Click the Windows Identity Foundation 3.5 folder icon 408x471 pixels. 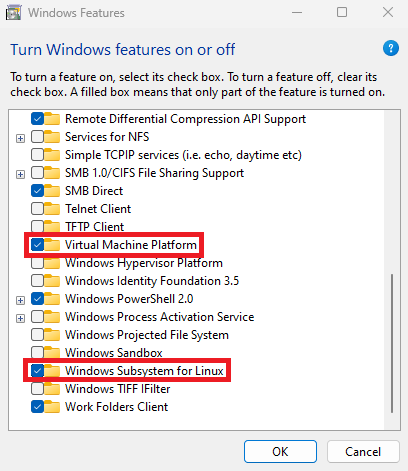pos(52,281)
